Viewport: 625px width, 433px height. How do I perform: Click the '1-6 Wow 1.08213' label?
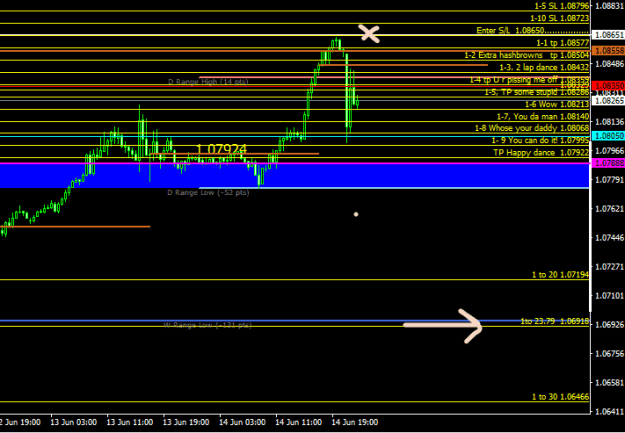pos(557,104)
